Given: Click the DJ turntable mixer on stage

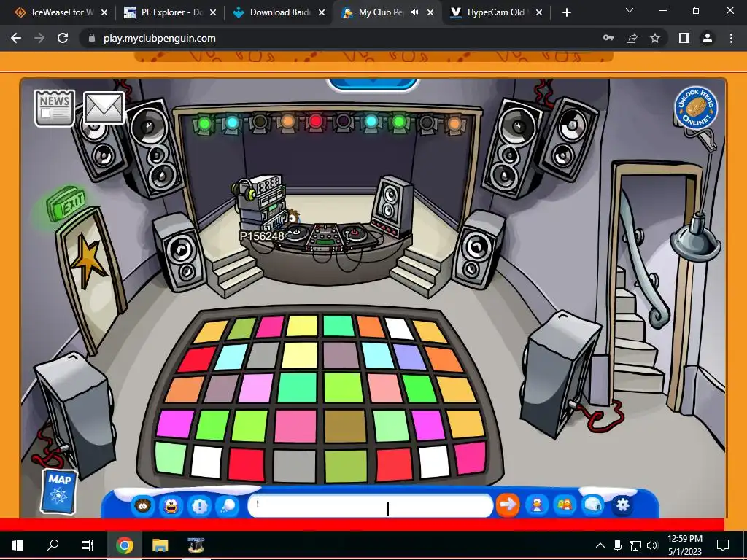Looking at the screenshot, I should pos(325,237).
